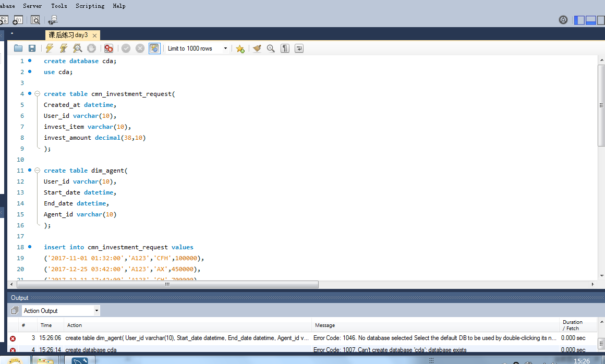Place cursor on 'use cda;' line

click(58, 72)
